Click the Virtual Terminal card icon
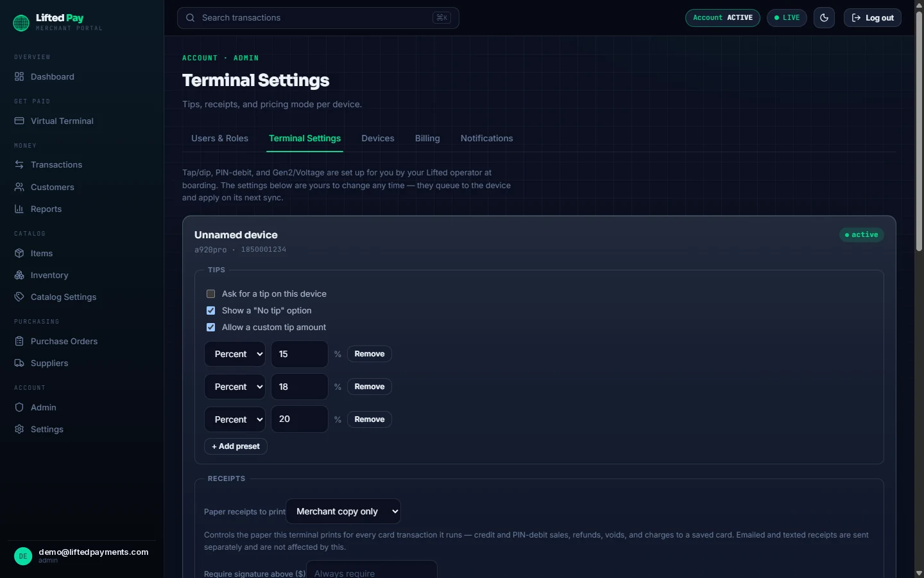The height and width of the screenshot is (578, 924). (x=19, y=121)
